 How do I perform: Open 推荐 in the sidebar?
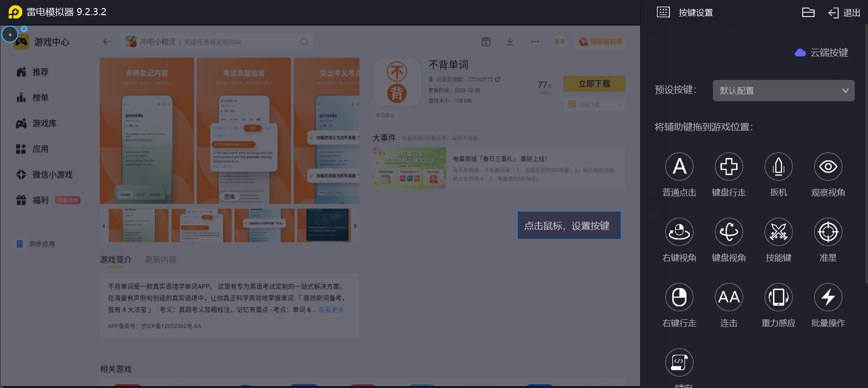33,72
